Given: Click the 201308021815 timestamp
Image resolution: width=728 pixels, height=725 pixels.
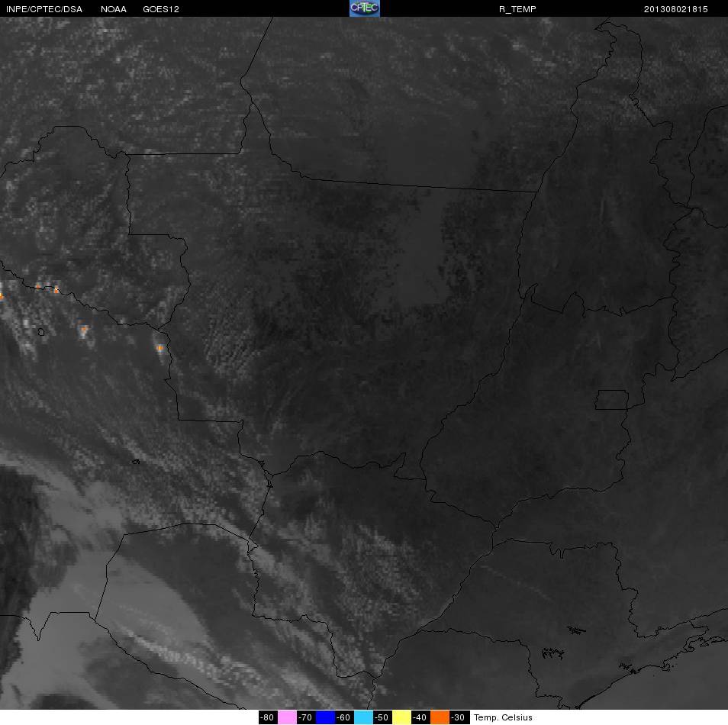Looking at the screenshot, I should [675, 9].
